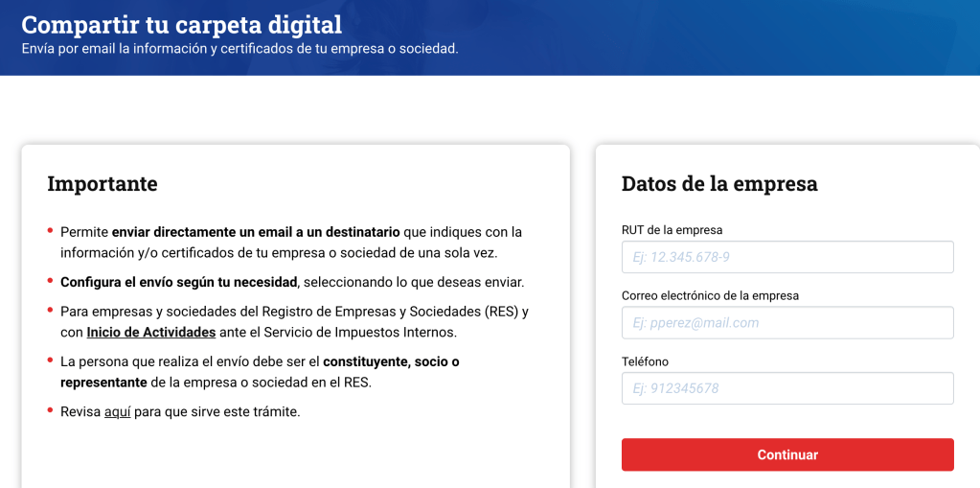Screen dimensions: 980x488
Task: Click the bold "constituyente, socio o" text
Action: coord(391,361)
